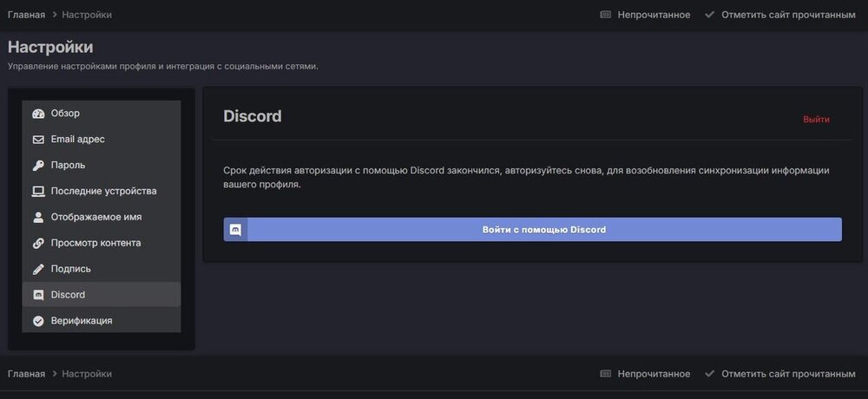Open the Пароль settings section

coord(68,166)
